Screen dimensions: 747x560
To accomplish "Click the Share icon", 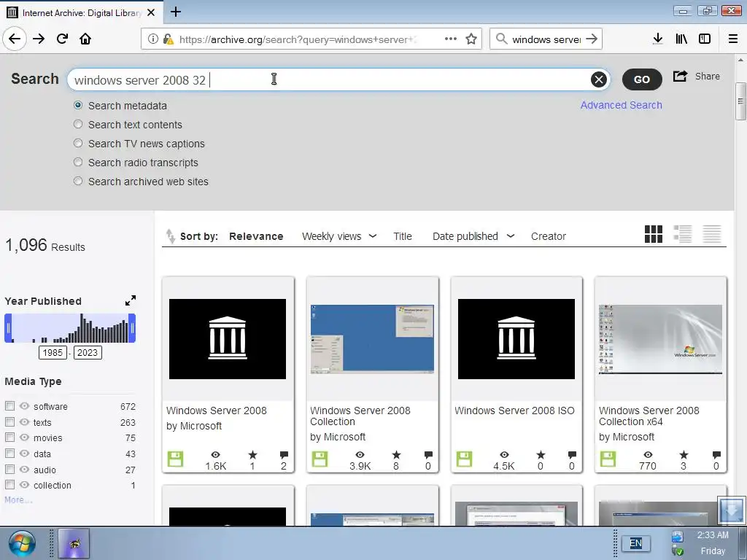I will pyautogui.click(x=681, y=76).
